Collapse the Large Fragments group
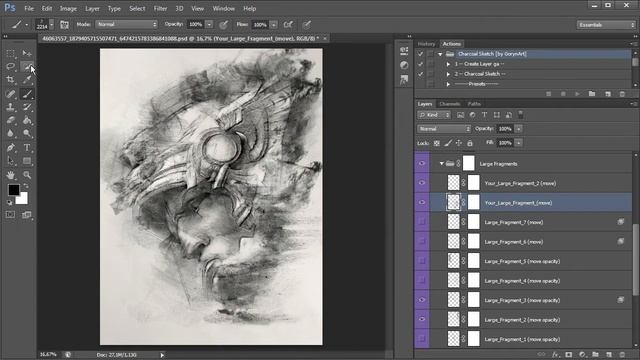This screenshot has height=360, width=640. tap(441, 164)
